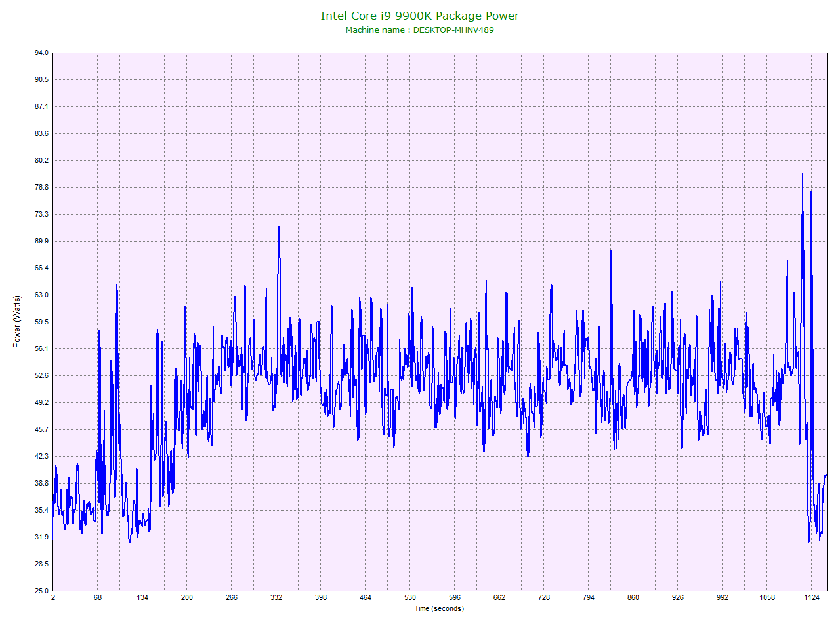Click the "Time (seconds)" horizontal axis label
This screenshot has height=630, width=840.
coord(439,608)
